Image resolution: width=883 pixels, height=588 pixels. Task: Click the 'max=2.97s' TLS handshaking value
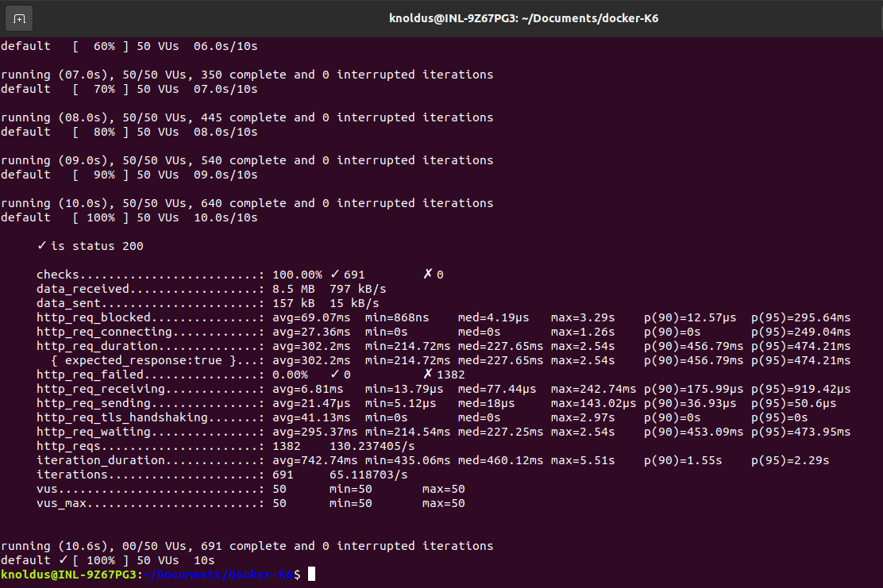(x=583, y=417)
